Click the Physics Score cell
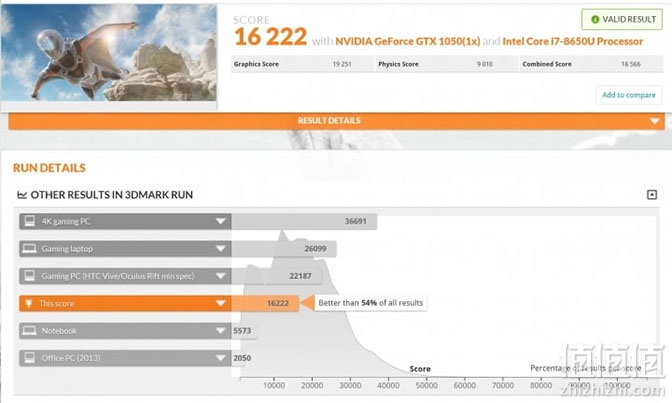 pos(447,64)
